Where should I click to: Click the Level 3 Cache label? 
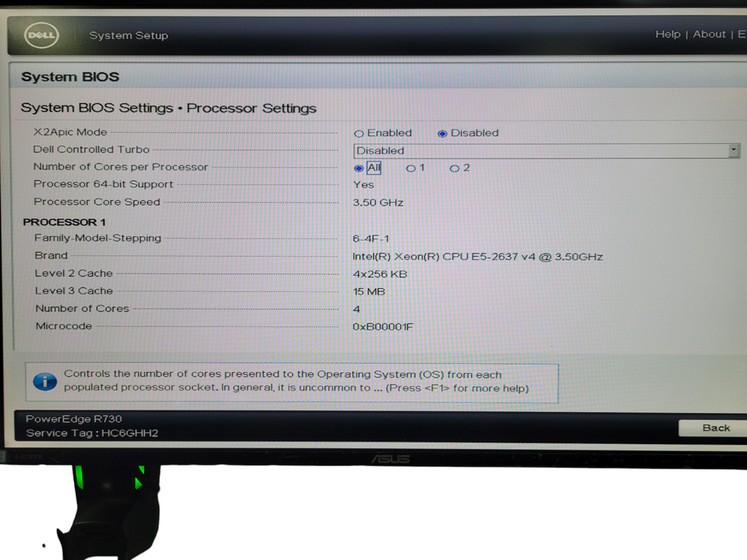tap(74, 290)
